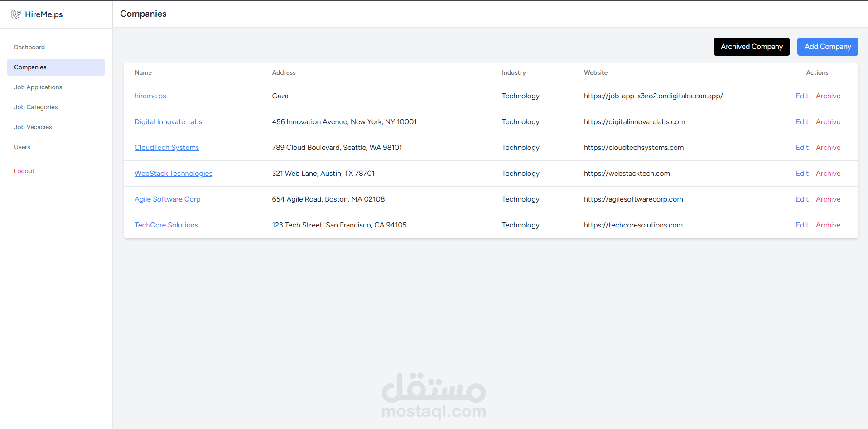Edit the Agile Software Corp row
The height and width of the screenshot is (429, 868).
coord(802,199)
